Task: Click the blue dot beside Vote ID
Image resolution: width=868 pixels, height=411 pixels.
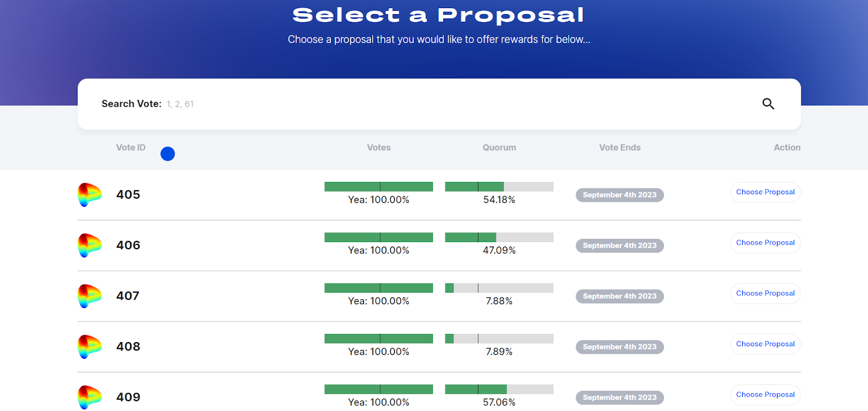Action: tap(168, 154)
